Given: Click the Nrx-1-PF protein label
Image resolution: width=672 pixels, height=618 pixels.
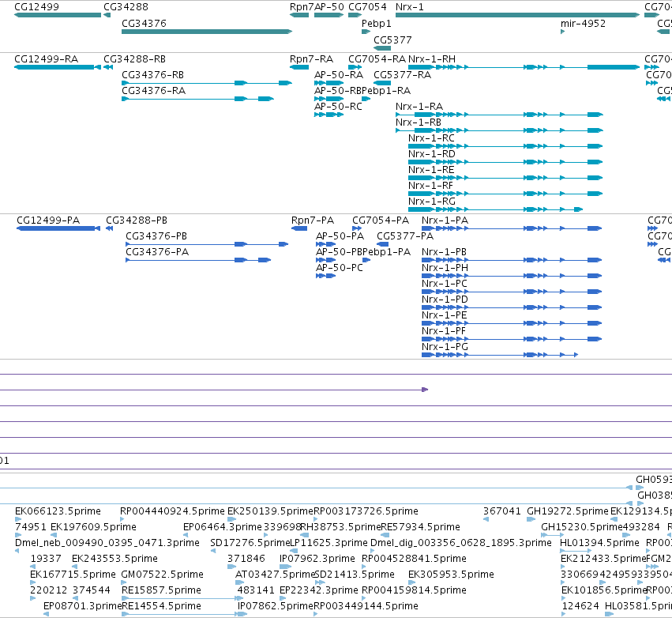Looking at the screenshot, I should pos(444,331).
